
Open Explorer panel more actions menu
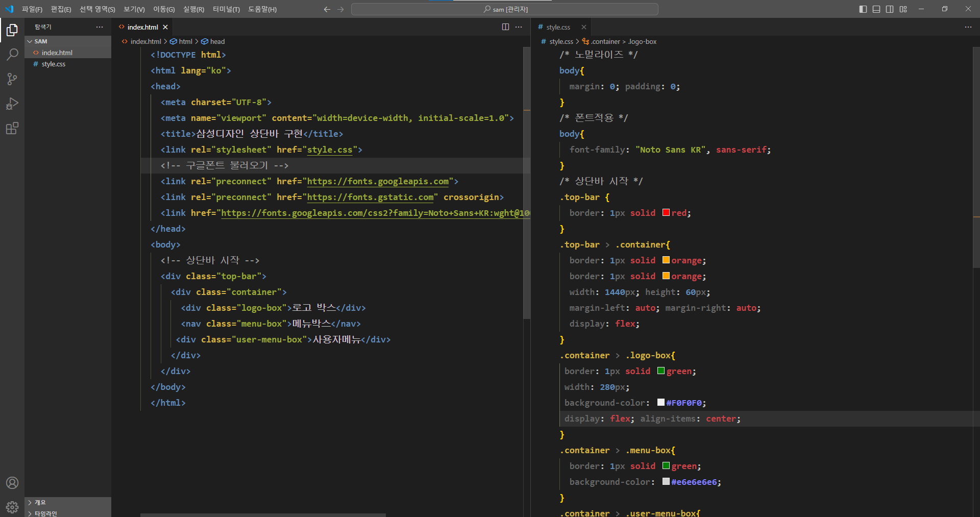point(100,27)
